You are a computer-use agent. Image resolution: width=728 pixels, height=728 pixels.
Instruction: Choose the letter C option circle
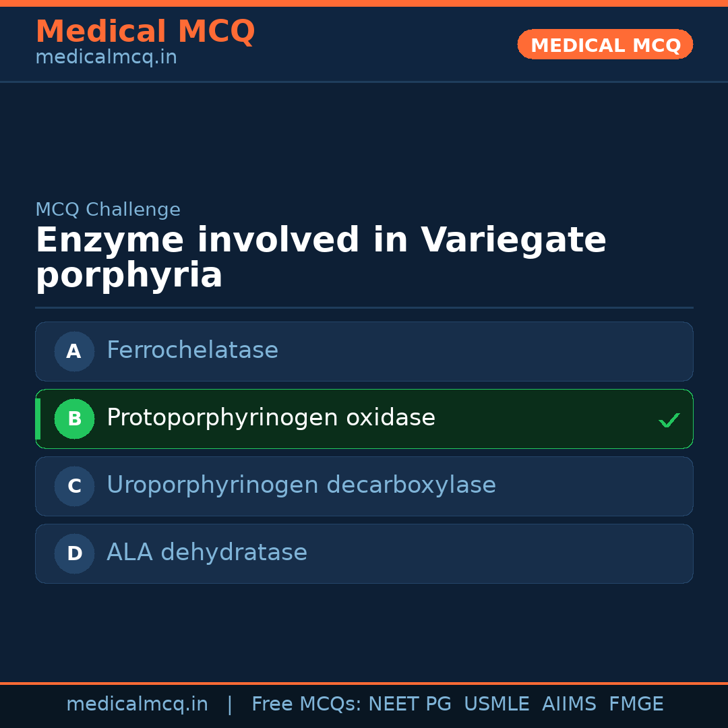[x=74, y=486]
